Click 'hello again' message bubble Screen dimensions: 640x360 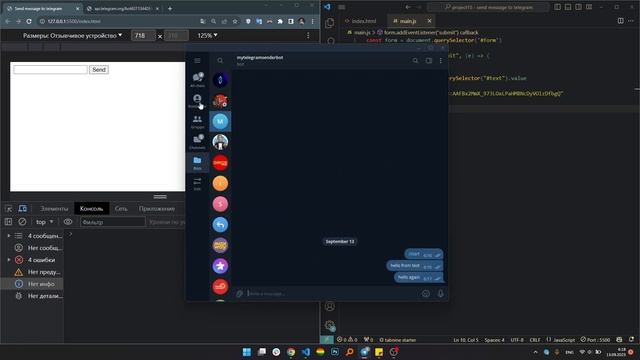[419, 278]
